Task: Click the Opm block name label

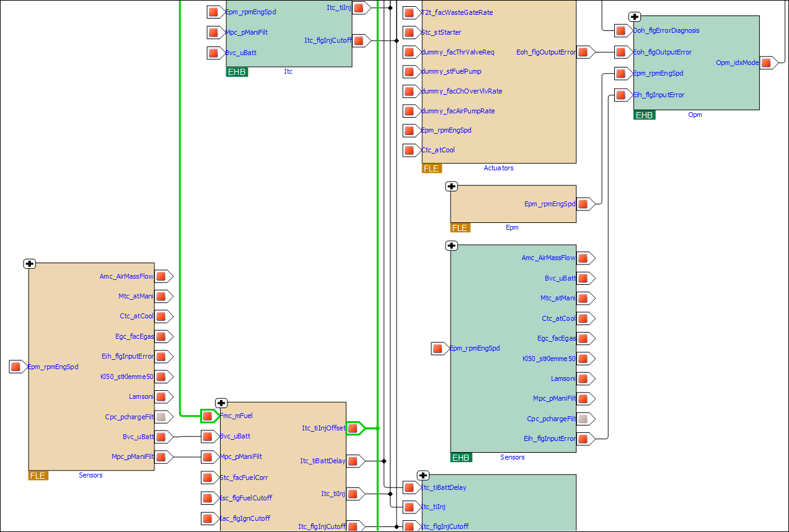Action: point(695,115)
